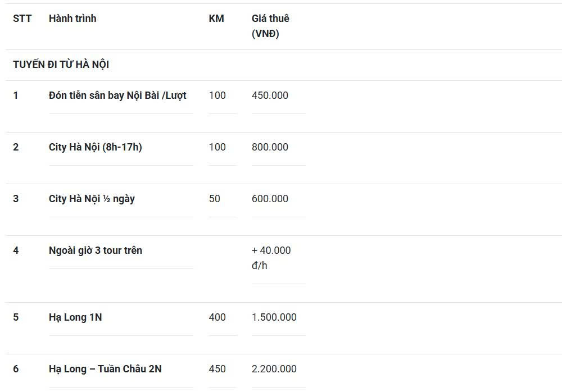This screenshot has height=392, width=562.
Task: Select "Ngoài giờ 3 tour trên" row text
Action: tap(96, 250)
